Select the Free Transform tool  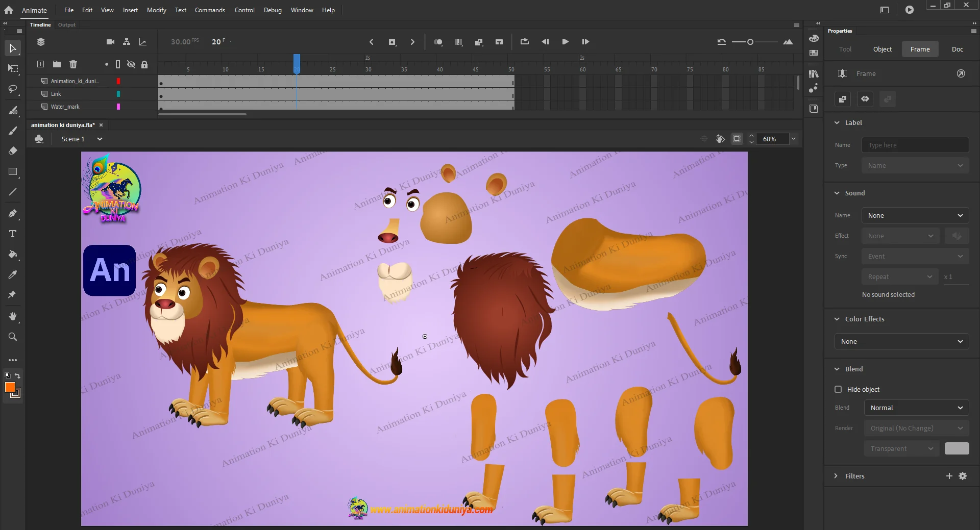pos(13,68)
